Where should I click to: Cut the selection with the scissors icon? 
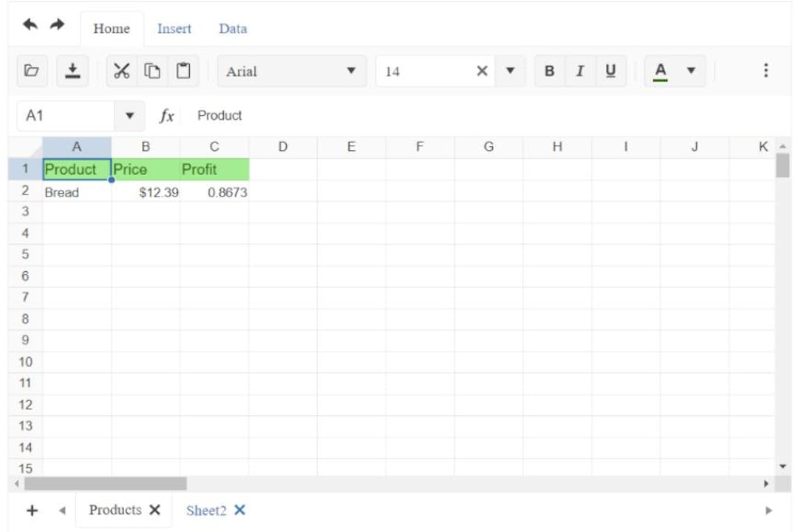[x=120, y=71]
